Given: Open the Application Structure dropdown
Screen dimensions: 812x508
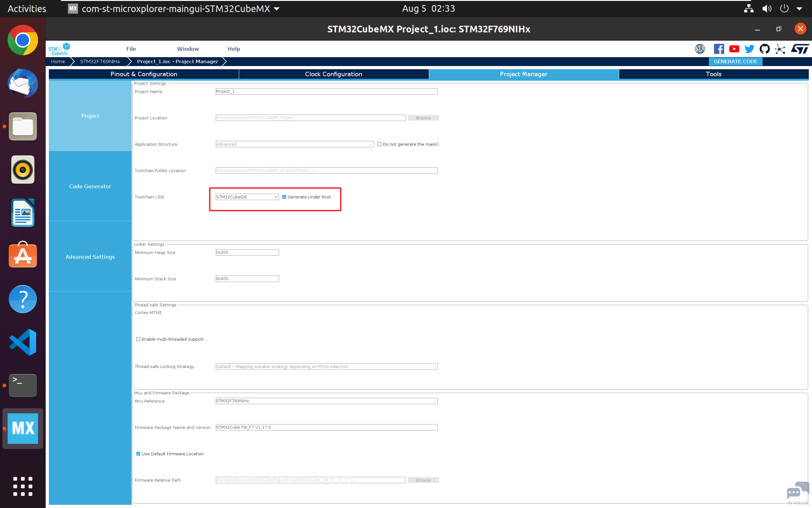Looking at the screenshot, I should tap(295, 144).
